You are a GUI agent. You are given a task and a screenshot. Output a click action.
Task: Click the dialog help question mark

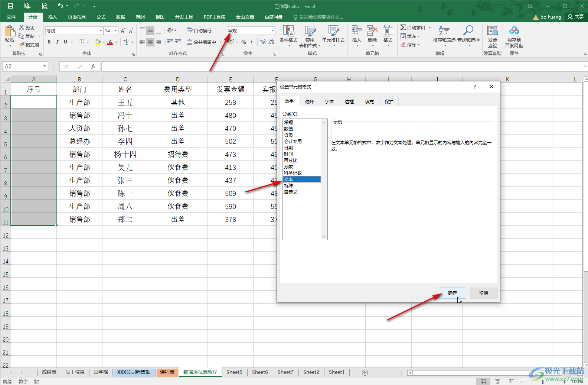point(474,87)
